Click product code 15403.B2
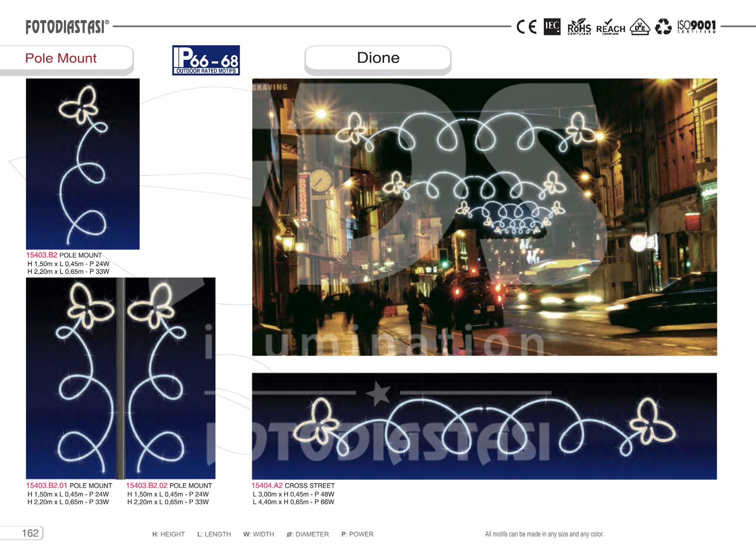756x549 pixels. (41, 255)
